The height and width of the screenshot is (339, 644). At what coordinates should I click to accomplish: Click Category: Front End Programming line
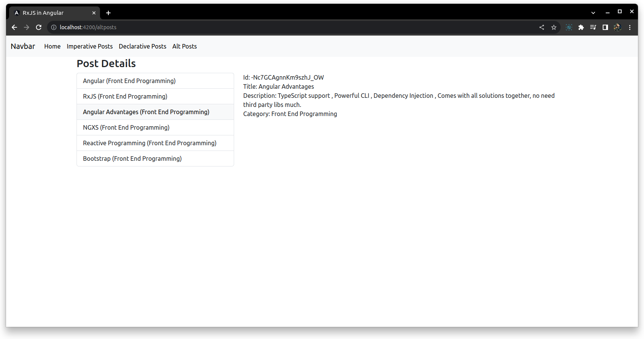coord(290,114)
